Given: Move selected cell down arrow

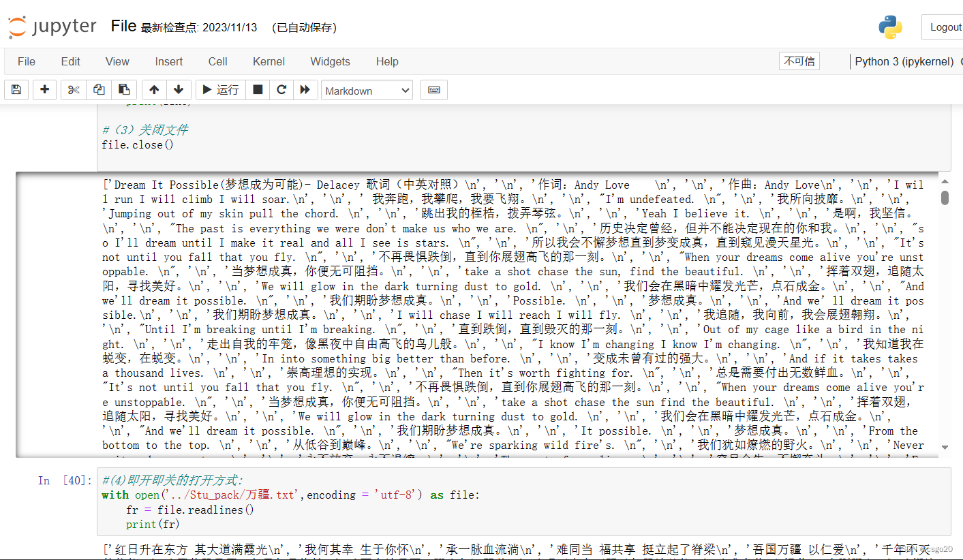Looking at the screenshot, I should pyautogui.click(x=179, y=90).
